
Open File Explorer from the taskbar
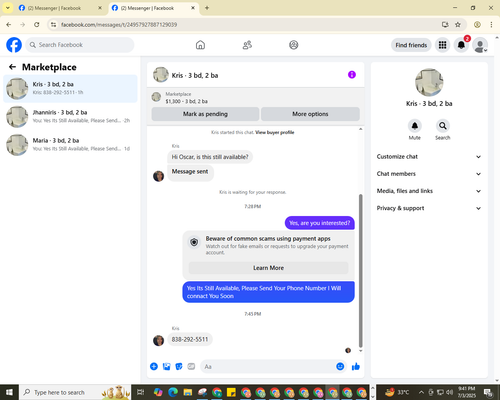188,392
